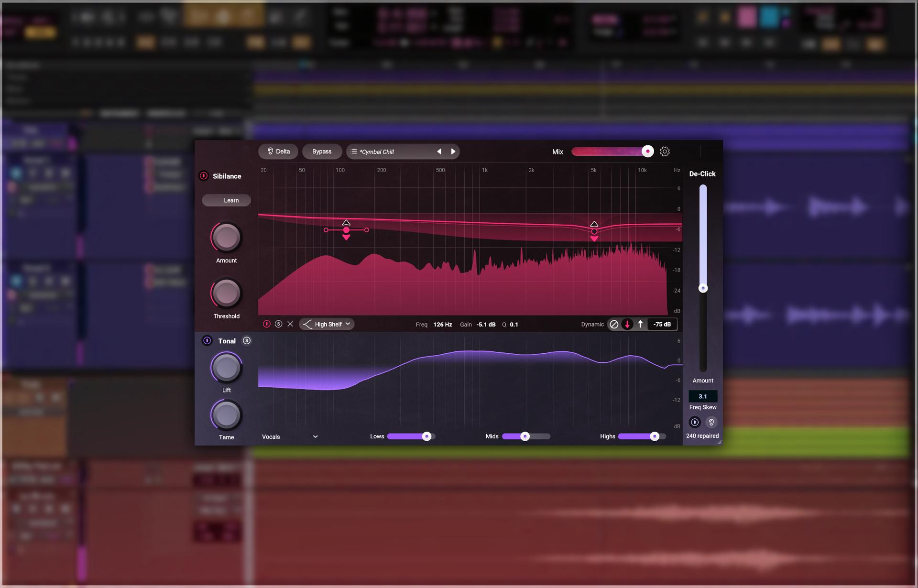Screen dimensions: 918x588
Task: Click the left Q handle of the 126 Hz band
Action: [x=326, y=230]
